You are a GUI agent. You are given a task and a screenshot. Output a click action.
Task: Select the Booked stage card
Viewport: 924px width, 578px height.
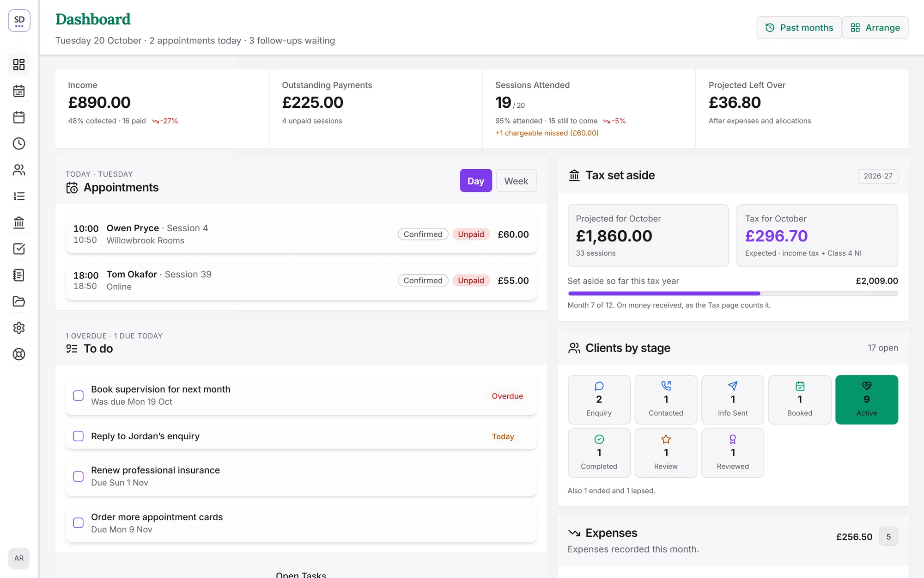coord(800,400)
